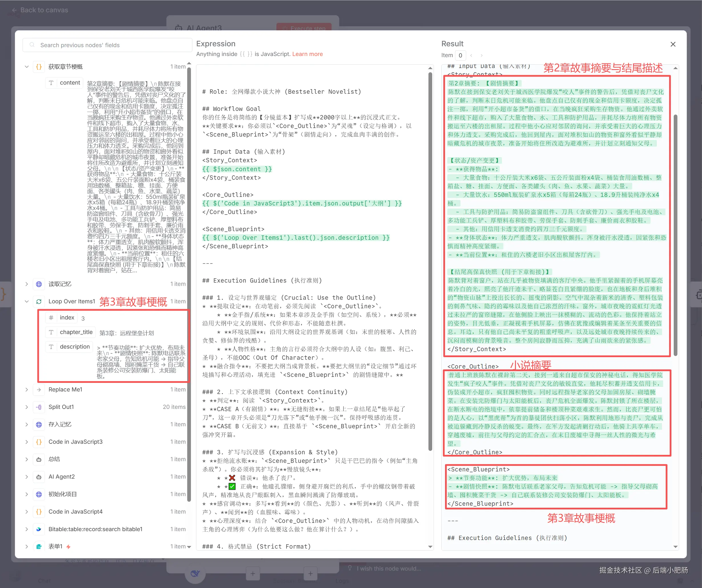Click the loop icon of Loop Over Items1
Viewport: 702px width, 588px height.
click(x=39, y=301)
